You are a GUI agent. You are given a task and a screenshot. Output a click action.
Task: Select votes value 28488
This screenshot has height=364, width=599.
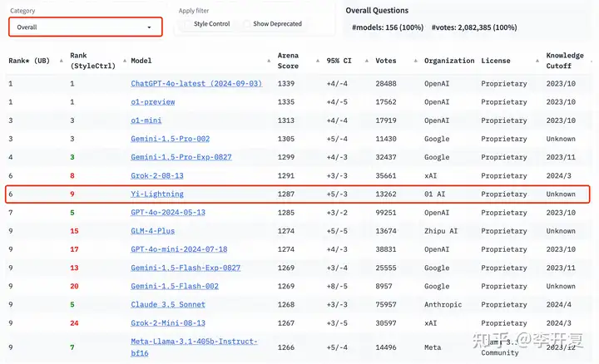coord(386,84)
